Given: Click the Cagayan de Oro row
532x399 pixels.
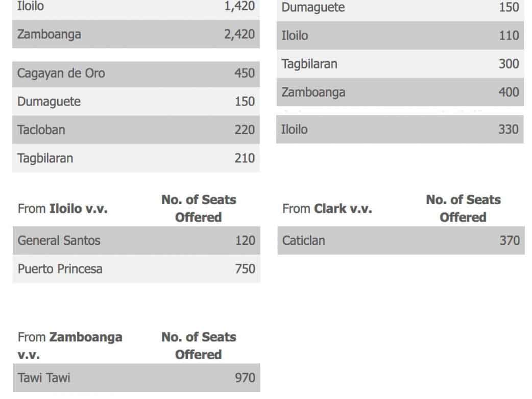Looking at the screenshot, I should pyautogui.click(x=136, y=73).
